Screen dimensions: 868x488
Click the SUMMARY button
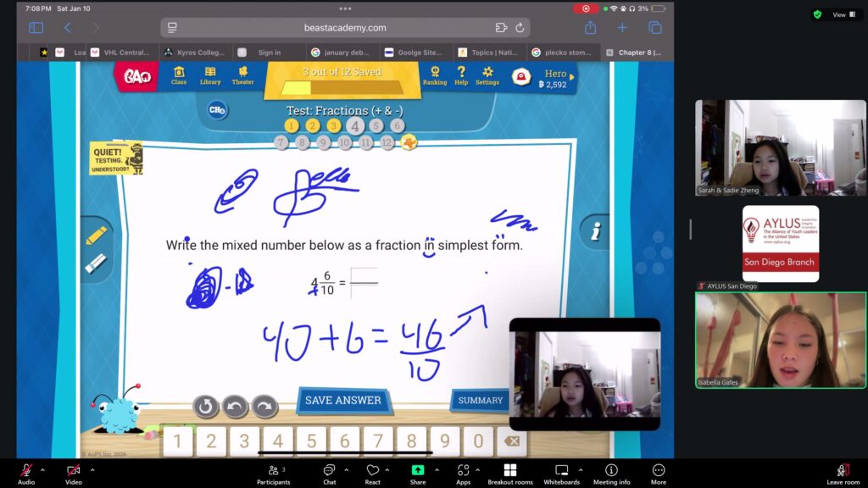pos(480,400)
